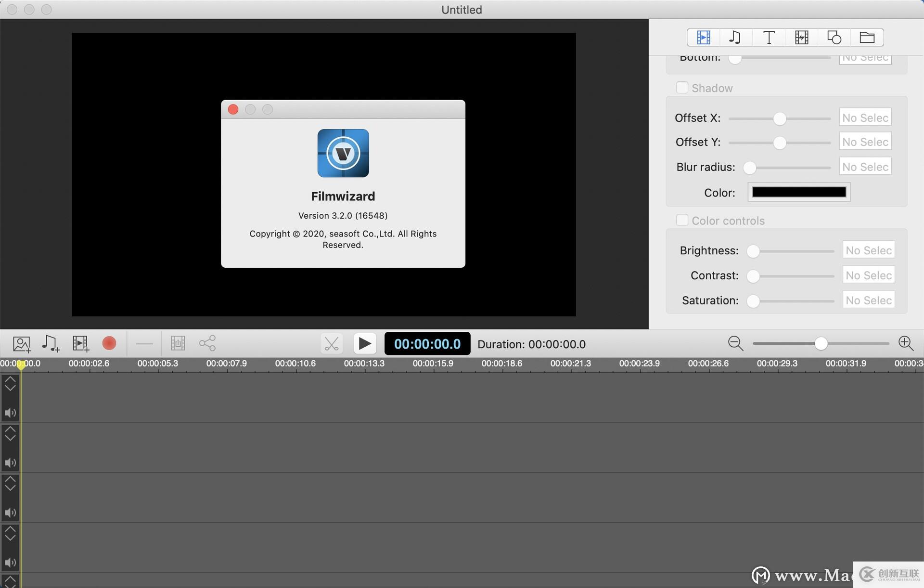This screenshot has height=588, width=924.
Task: Open the Media library folder panel
Action: 866,37
